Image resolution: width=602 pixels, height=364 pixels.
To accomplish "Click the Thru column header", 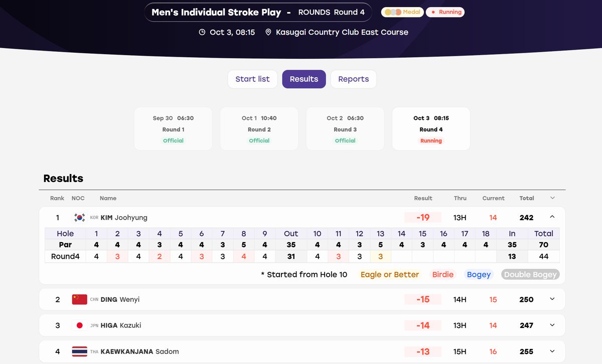I will (460, 198).
